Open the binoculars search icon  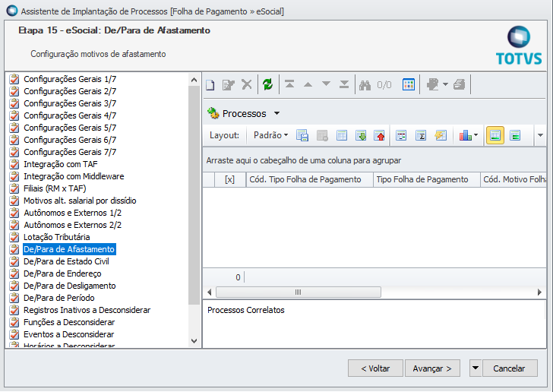click(x=365, y=85)
